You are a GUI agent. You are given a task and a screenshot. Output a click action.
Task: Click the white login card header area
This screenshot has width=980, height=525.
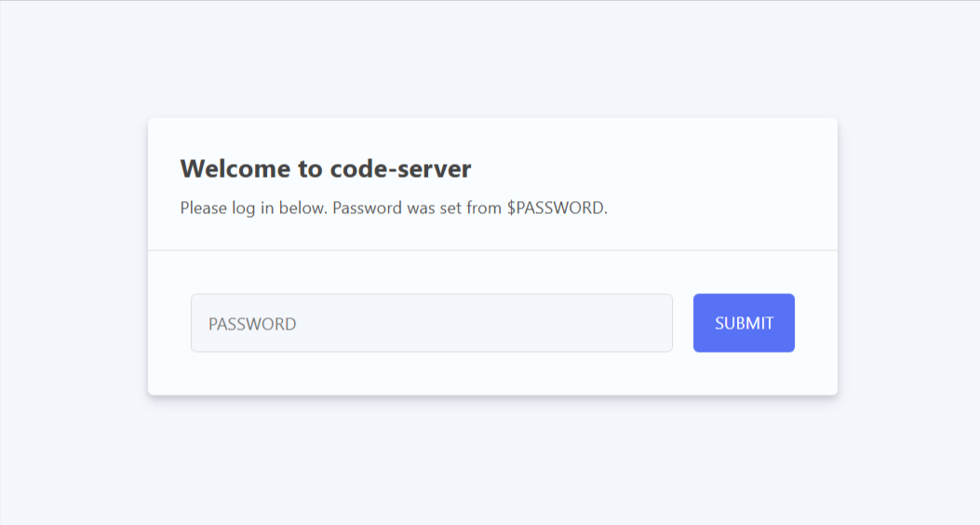[492, 183]
